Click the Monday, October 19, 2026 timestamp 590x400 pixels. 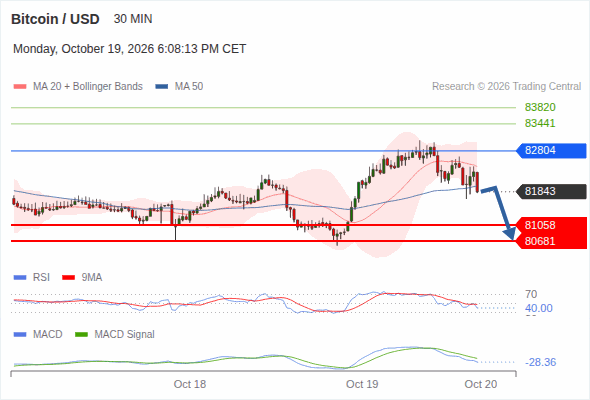pos(129,49)
